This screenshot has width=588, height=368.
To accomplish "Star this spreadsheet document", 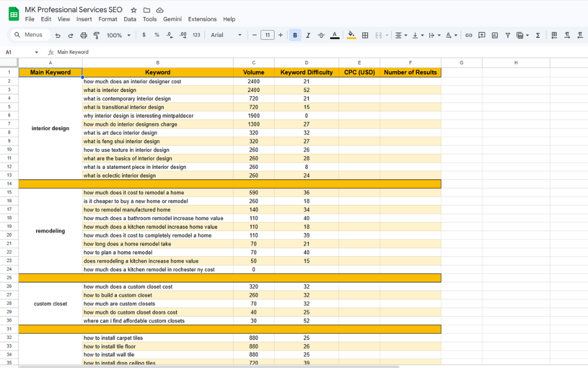I will tap(133, 10).
